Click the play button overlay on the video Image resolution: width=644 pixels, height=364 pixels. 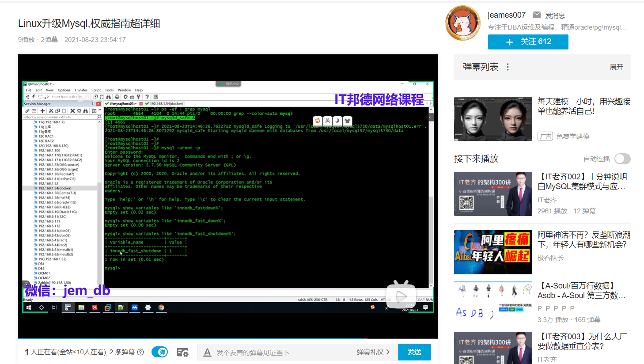point(401,296)
